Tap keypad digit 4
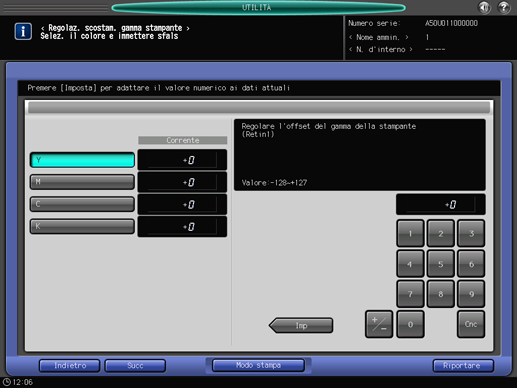This screenshot has height=388, width=517. (x=410, y=264)
